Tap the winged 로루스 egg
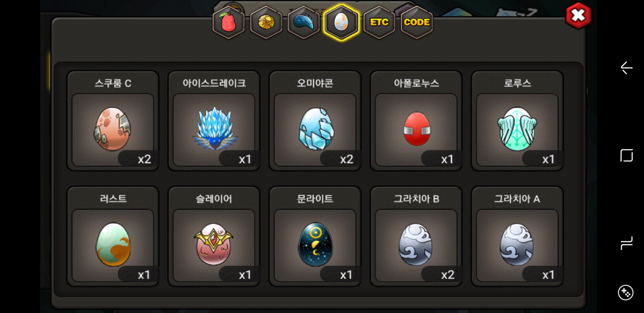Viewport: 644px width, 313px height. coord(518,121)
